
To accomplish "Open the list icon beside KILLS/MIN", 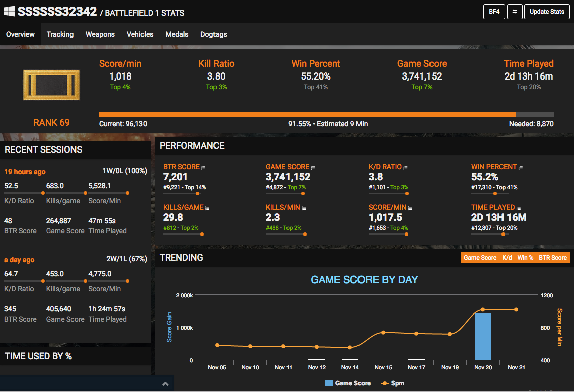I will pos(304,208).
